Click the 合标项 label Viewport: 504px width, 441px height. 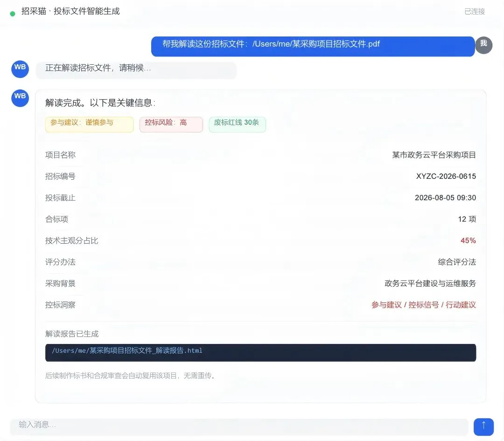tap(56, 219)
